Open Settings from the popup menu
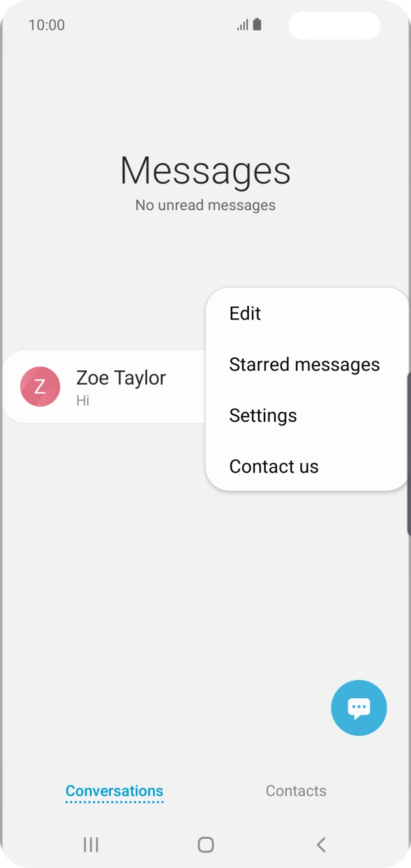This screenshot has height=868, width=411. 262,416
